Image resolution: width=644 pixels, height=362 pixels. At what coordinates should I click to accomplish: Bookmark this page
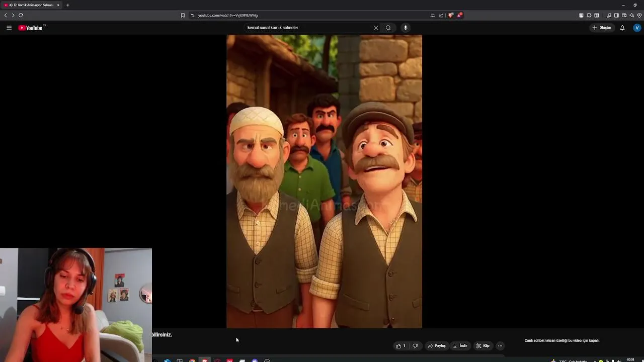183,15
